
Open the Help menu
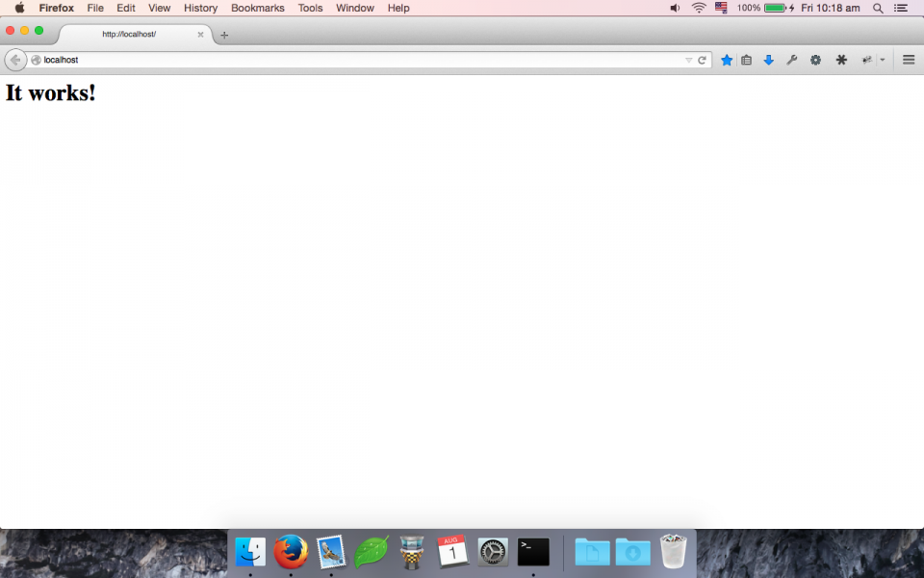point(398,8)
